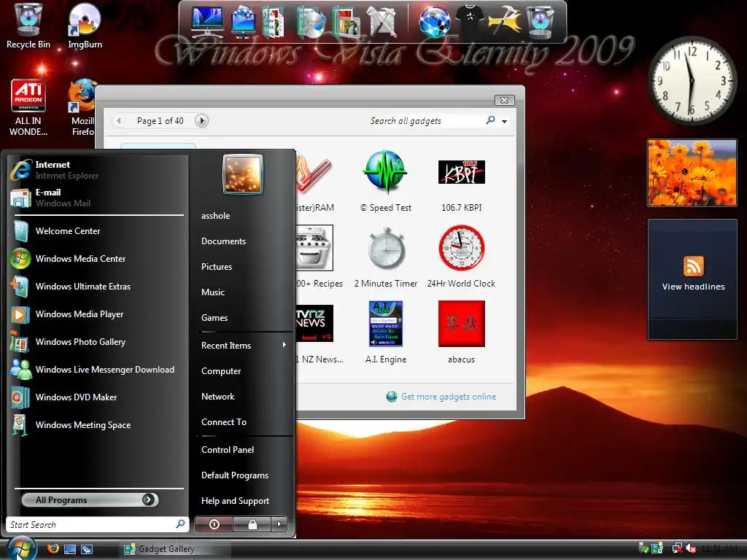Open Windows DVD Maker
This screenshot has height=560, width=747.
98,397
